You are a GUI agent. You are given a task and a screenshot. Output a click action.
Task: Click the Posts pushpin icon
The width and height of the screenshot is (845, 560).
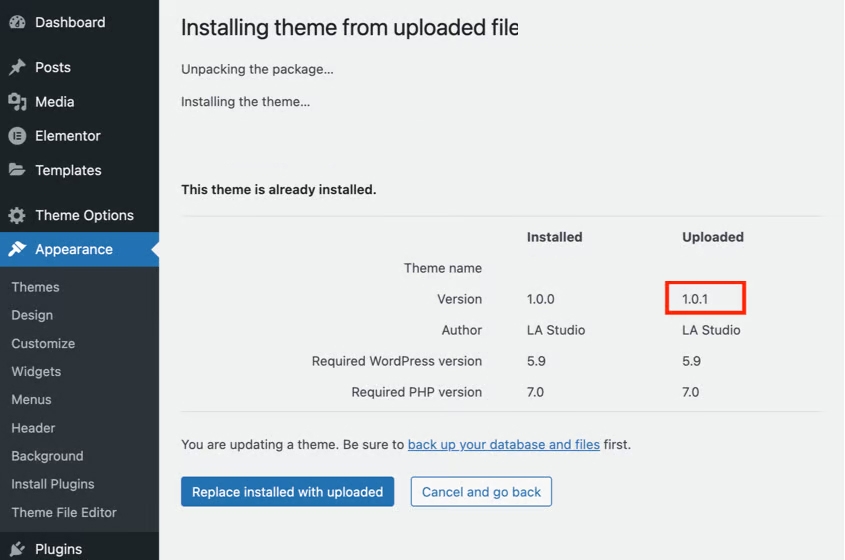pos(17,67)
